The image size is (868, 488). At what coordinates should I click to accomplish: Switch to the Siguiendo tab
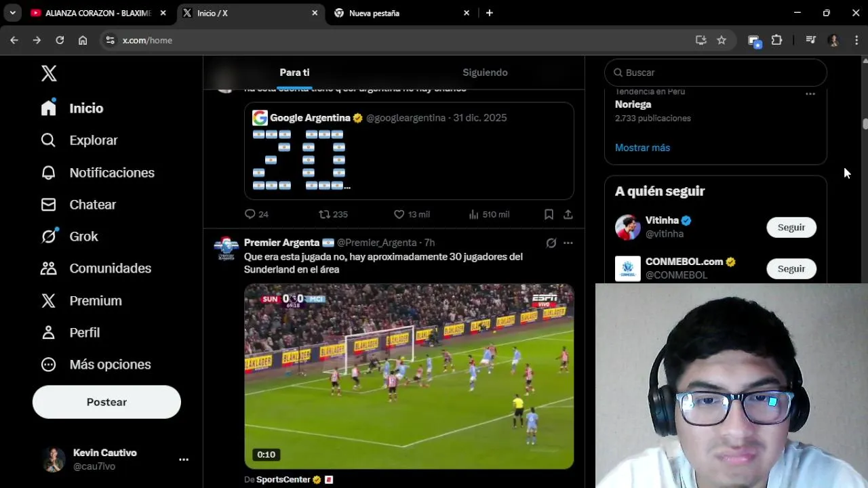[x=485, y=73]
